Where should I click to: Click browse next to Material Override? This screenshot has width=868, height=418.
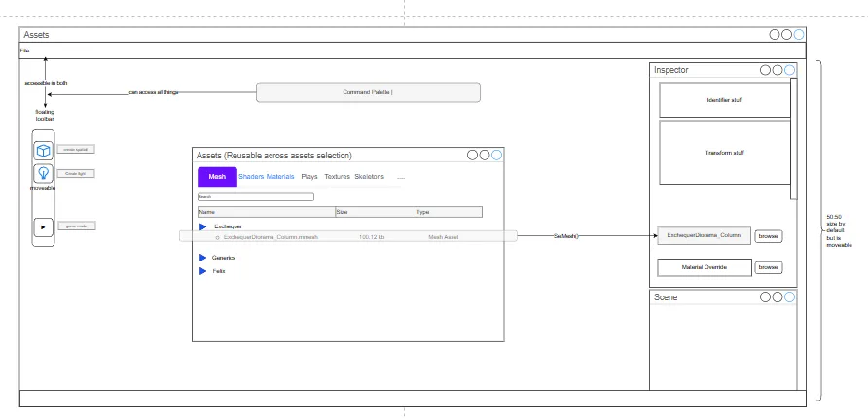coord(769,267)
